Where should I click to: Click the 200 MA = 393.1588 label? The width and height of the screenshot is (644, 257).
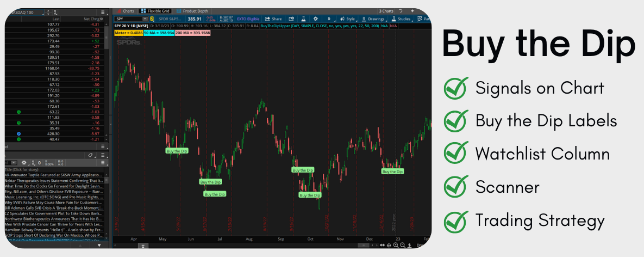coord(192,33)
